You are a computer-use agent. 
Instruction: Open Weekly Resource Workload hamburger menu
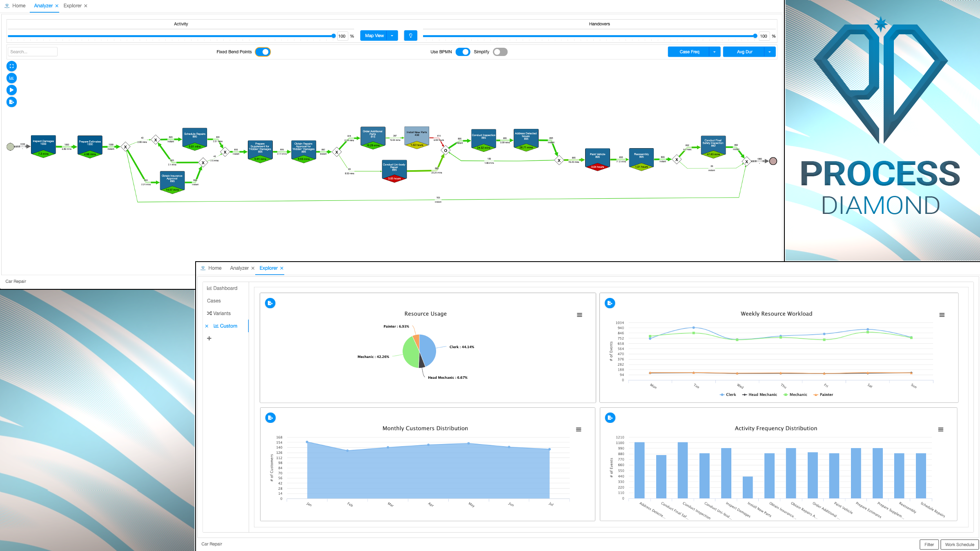pos(942,315)
